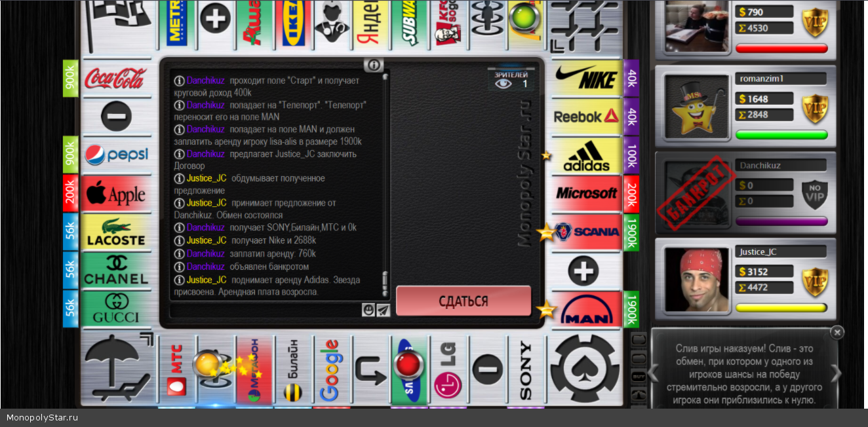The width and height of the screenshot is (868, 427).
Task: Click Danchikuz's NO VIP badge
Action: click(816, 195)
